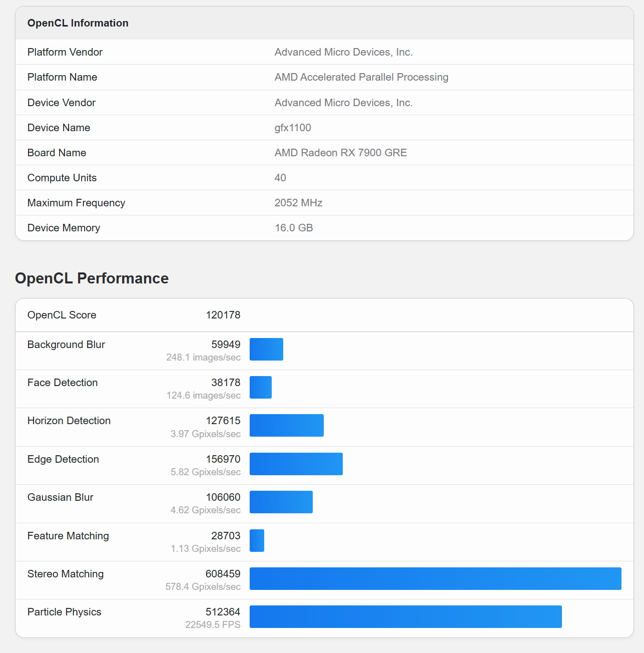Click the 578.4 Gpixels/sec rate
The height and width of the screenshot is (653, 644).
tap(203, 587)
